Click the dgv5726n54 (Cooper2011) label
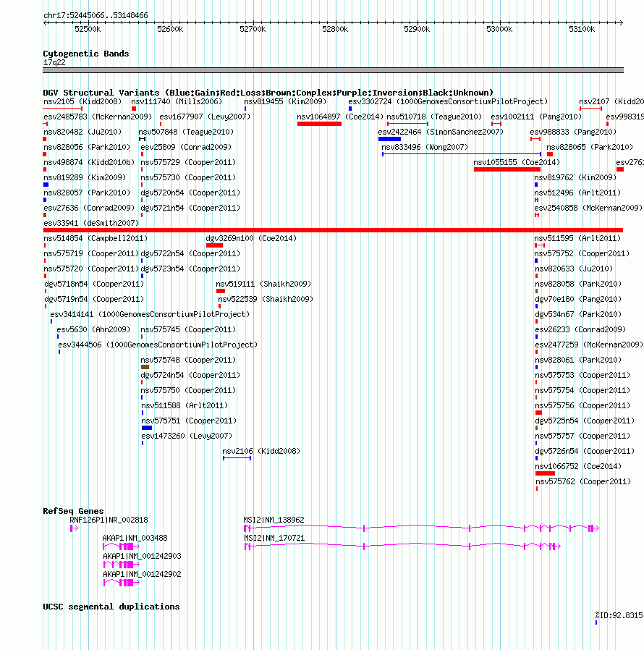Viewport: 644px width, 650px height. (x=585, y=451)
